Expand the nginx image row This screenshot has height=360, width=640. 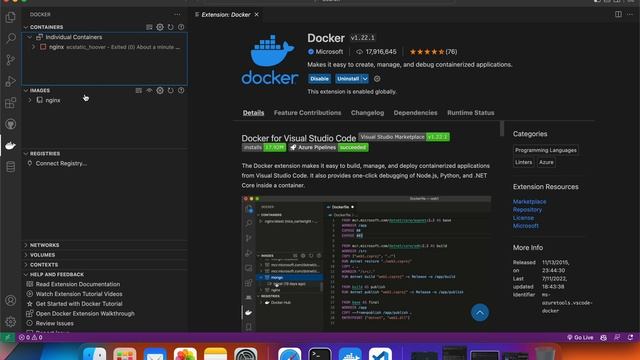[x=30, y=100]
